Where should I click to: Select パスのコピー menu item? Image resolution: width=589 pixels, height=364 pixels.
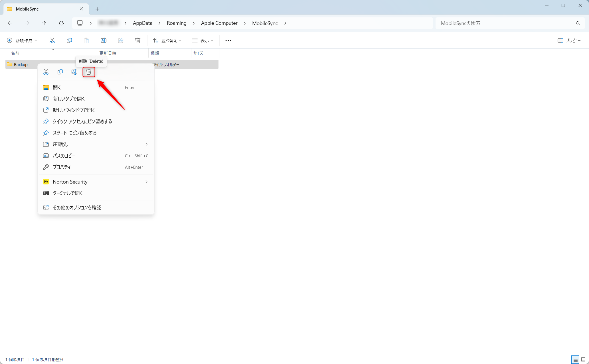click(96, 156)
